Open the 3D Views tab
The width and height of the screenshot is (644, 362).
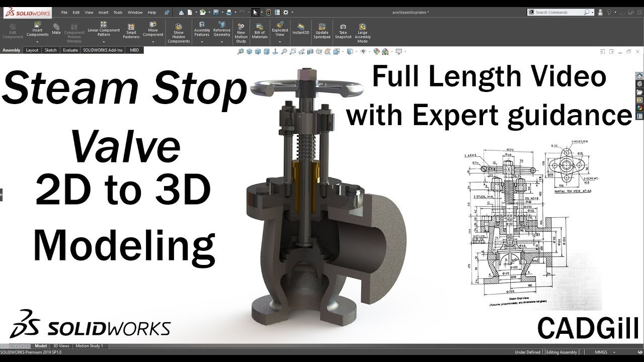(61, 346)
